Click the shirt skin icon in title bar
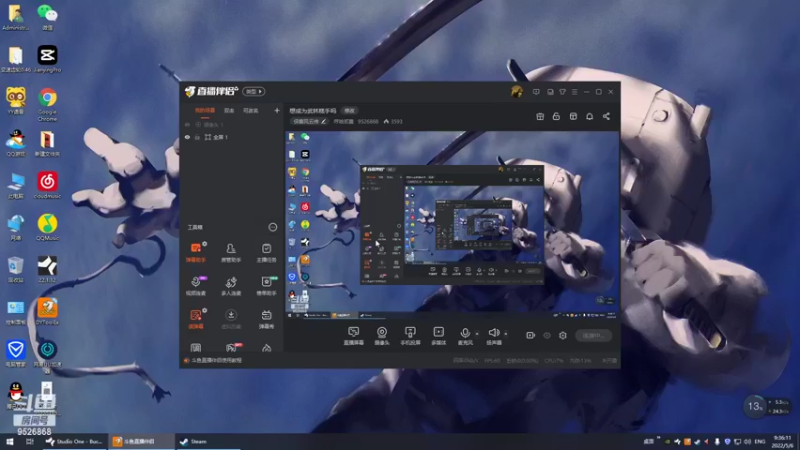 click(562, 92)
